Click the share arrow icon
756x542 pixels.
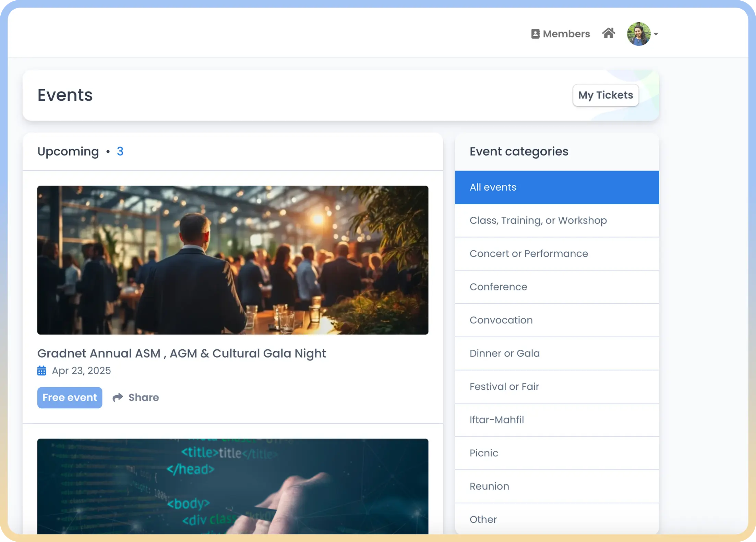(118, 397)
